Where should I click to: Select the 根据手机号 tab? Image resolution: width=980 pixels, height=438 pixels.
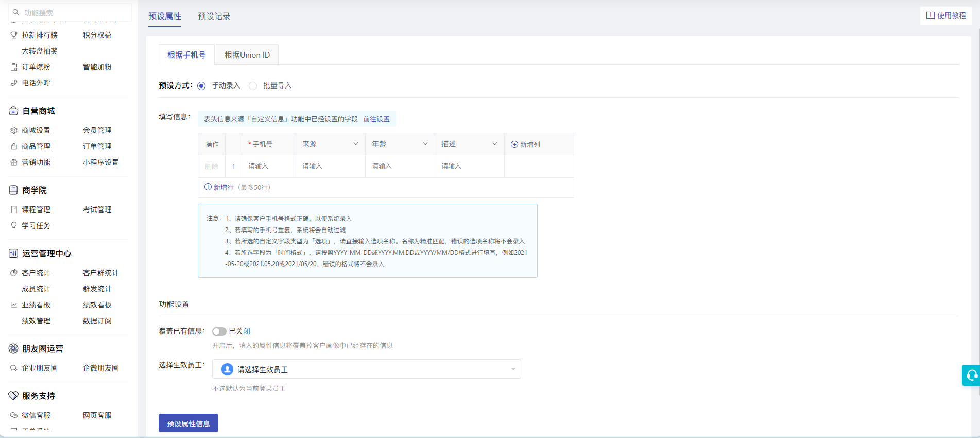[x=186, y=55]
